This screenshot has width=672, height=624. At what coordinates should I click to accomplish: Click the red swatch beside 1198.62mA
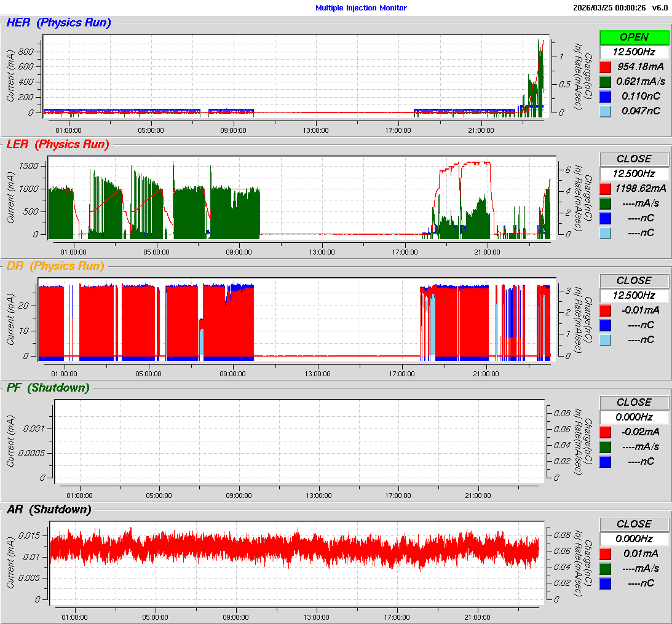[x=605, y=189]
